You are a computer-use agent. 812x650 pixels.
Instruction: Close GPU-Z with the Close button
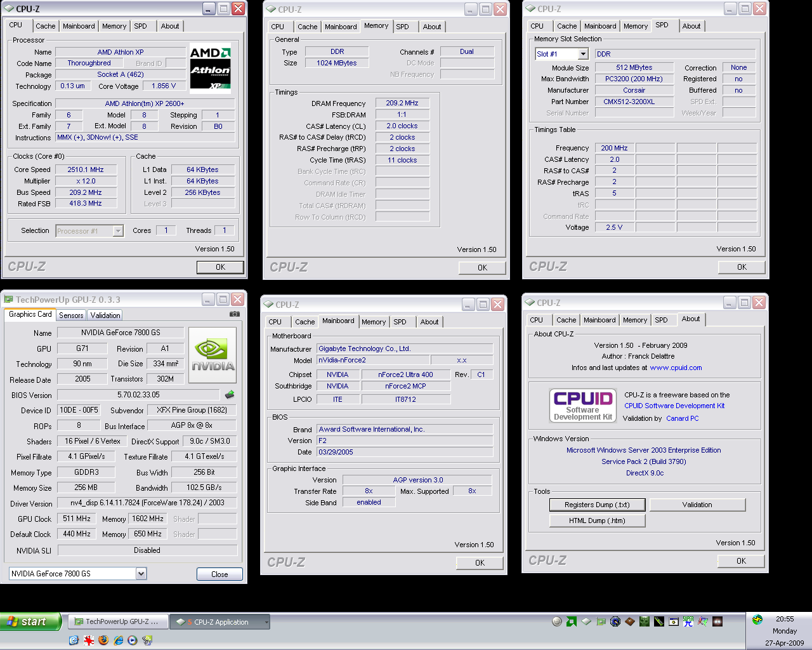(219, 574)
